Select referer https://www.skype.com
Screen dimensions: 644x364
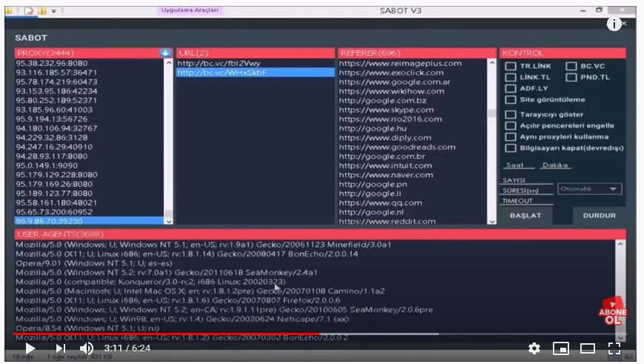412,110
